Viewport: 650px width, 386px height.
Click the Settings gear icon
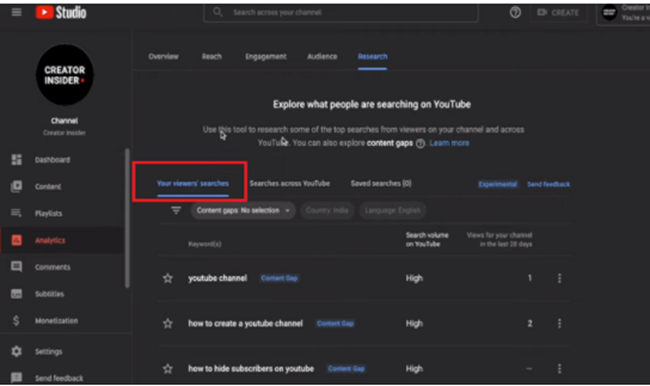(17, 351)
